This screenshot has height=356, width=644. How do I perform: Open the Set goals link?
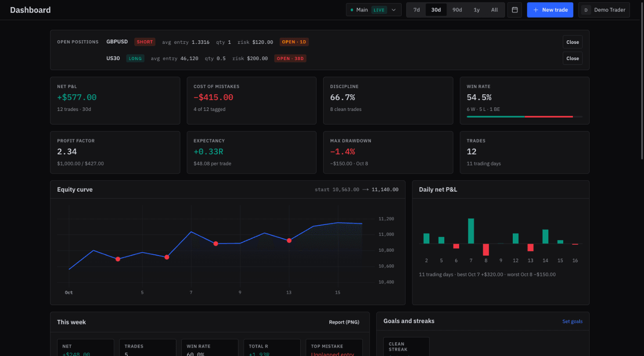click(572, 321)
